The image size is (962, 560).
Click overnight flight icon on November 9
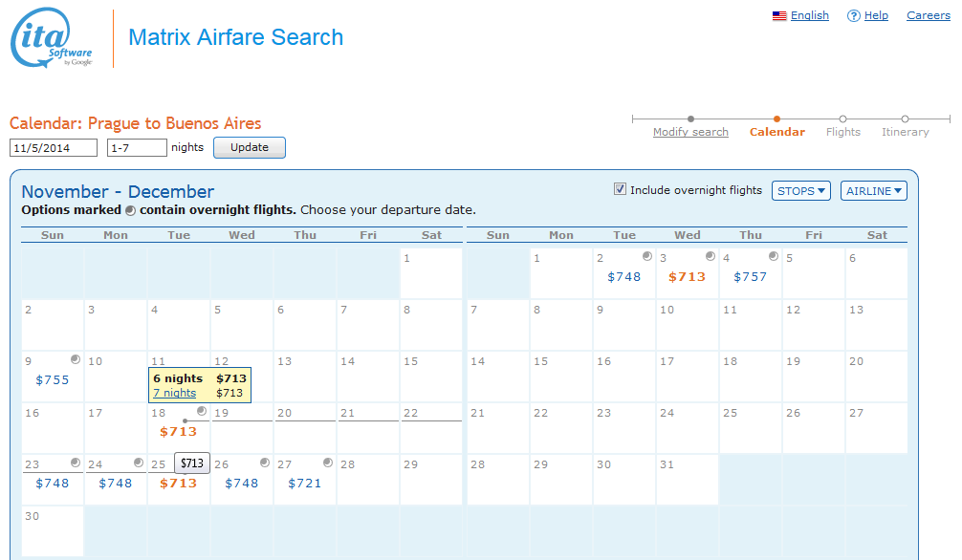point(75,359)
